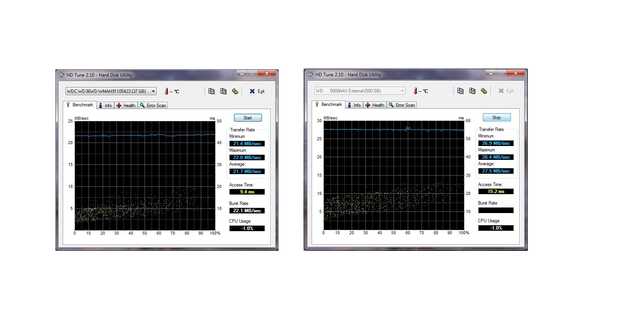Click CPU usage value in WD36WD window

247,228
